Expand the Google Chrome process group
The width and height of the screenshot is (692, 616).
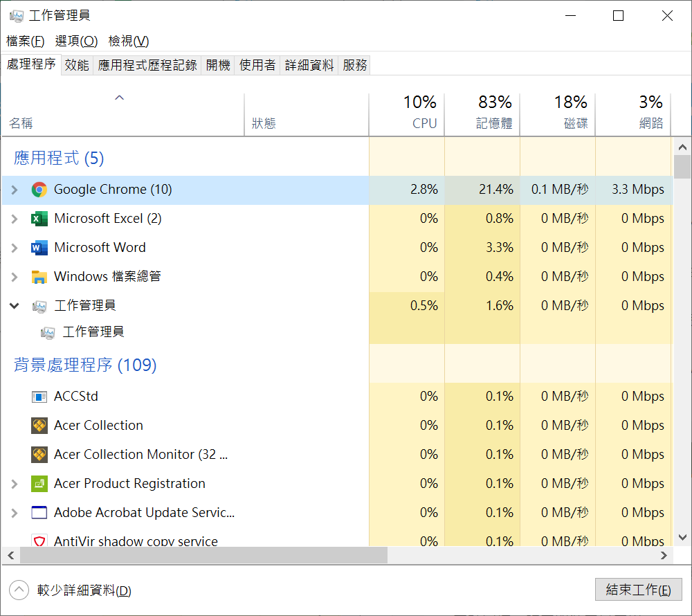pyautogui.click(x=14, y=190)
